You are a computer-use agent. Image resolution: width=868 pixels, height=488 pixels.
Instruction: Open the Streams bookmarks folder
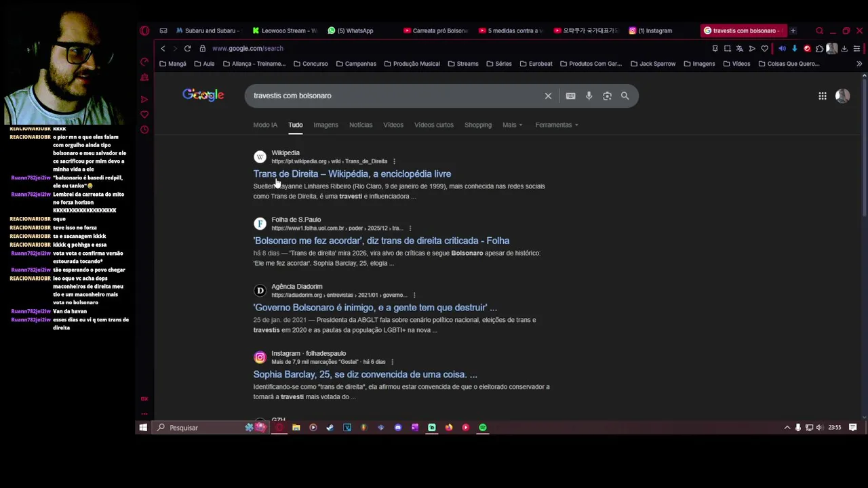click(462, 64)
